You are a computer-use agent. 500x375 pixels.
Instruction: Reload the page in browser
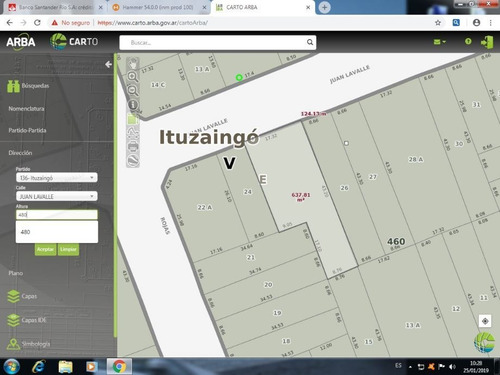(x=37, y=23)
